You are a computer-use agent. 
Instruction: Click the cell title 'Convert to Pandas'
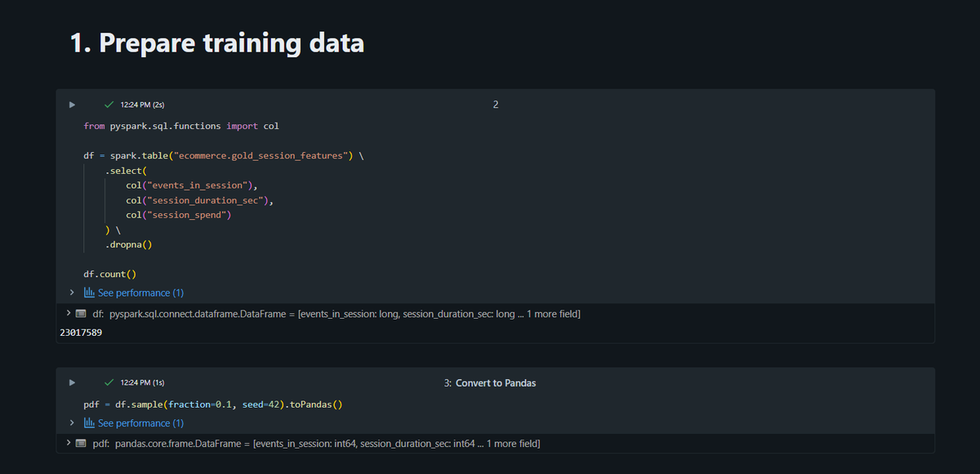click(496, 382)
